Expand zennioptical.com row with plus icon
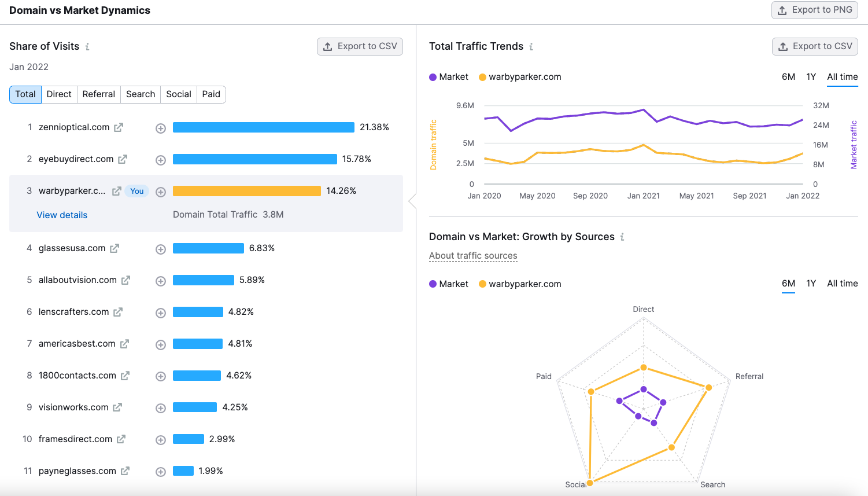Viewport: 868px width, 496px height. (x=161, y=128)
